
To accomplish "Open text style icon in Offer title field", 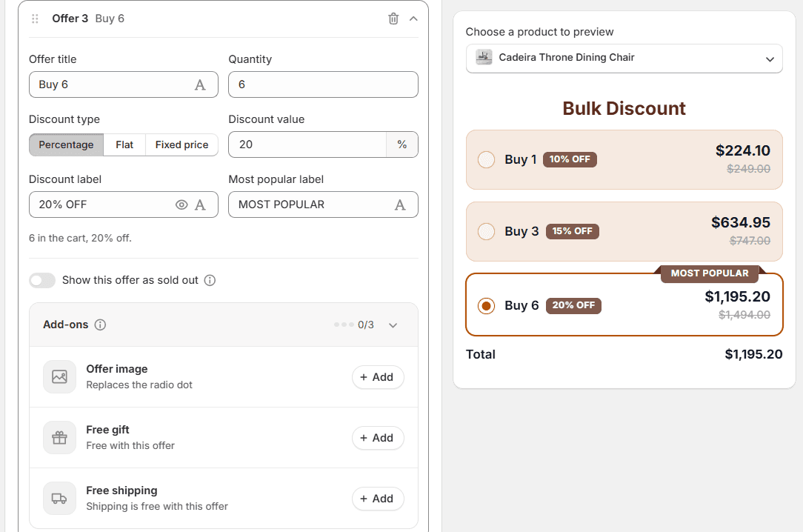I will [200, 85].
